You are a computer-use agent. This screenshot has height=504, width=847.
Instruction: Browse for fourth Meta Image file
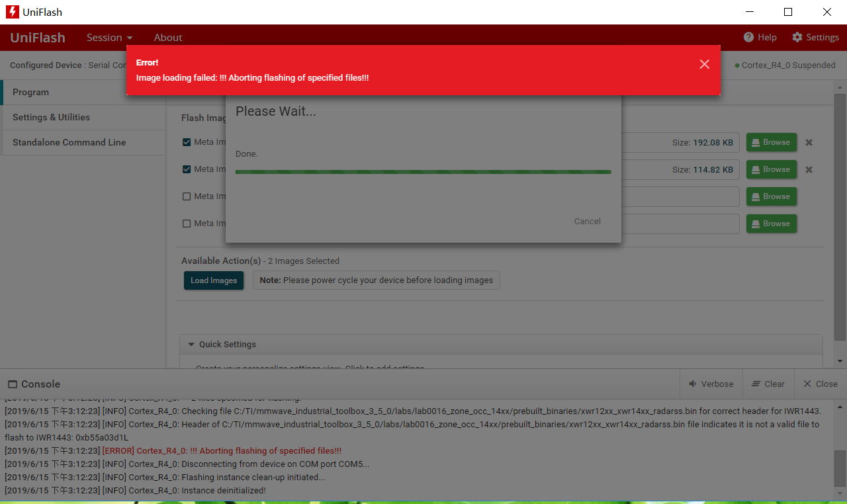click(x=772, y=224)
